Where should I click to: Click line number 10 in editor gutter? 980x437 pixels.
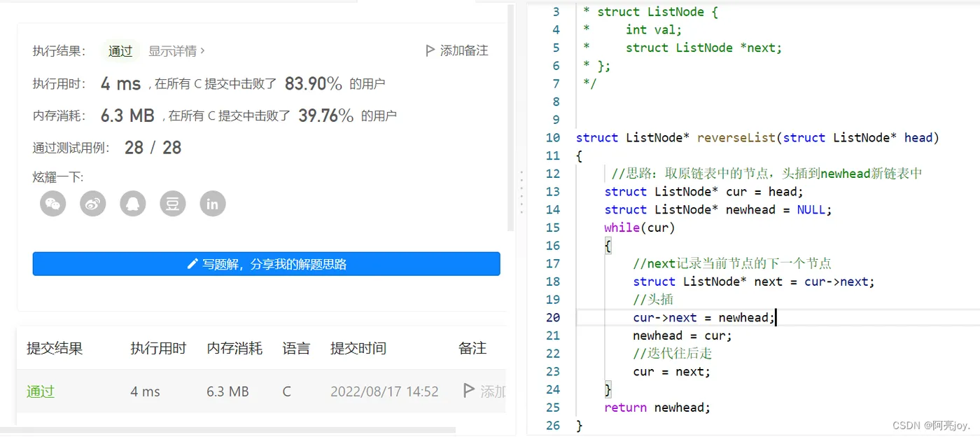pos(553,137)
